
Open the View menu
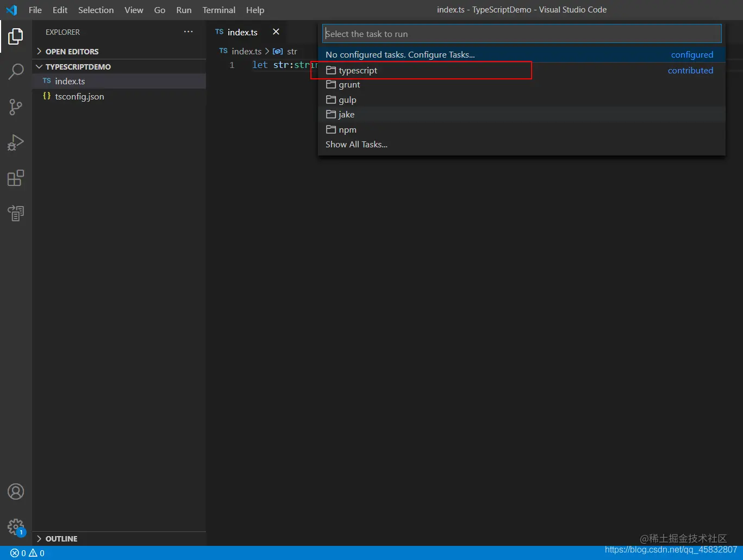click(134, 10)
